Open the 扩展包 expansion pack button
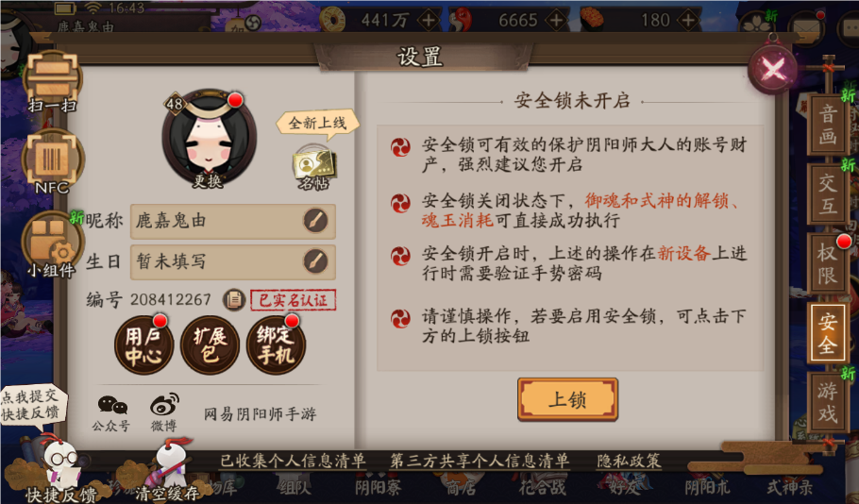The image size is (859, 504). (210, 345)
